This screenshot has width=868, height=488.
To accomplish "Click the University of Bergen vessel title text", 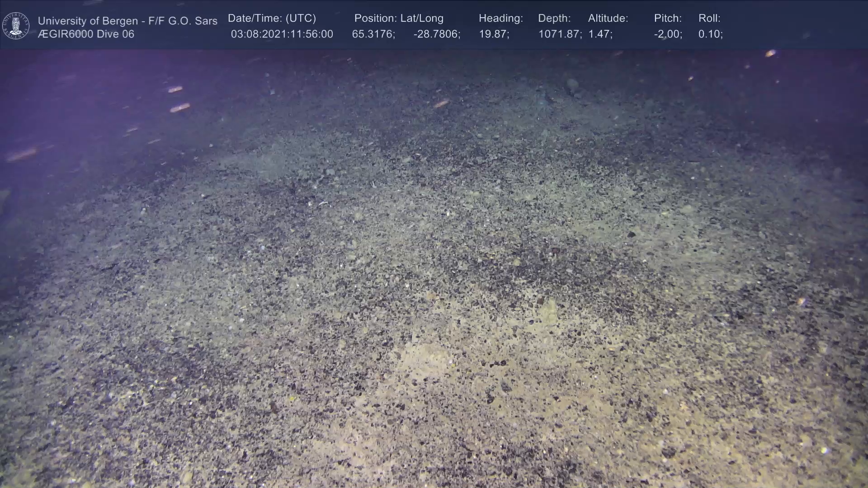I will tap(127, 21).
